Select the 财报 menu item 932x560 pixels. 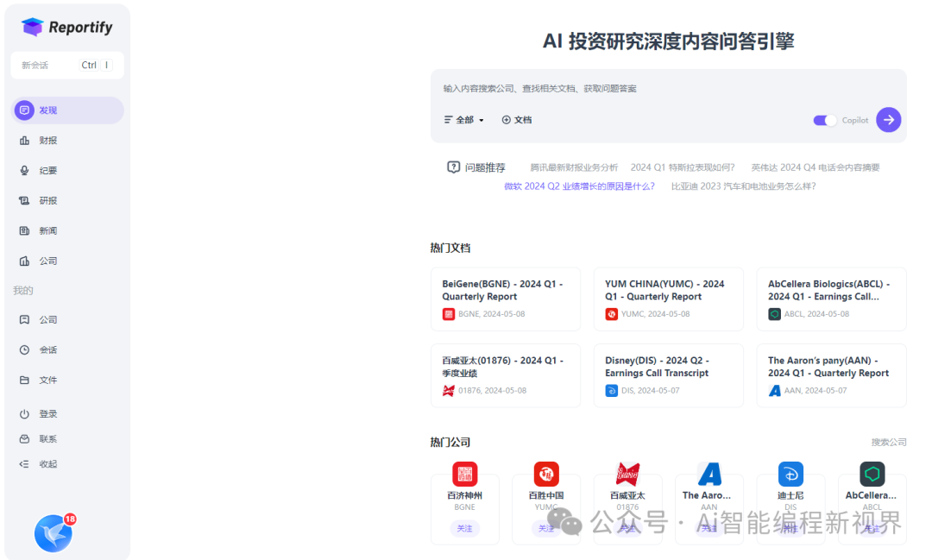[x=67, y=141]
